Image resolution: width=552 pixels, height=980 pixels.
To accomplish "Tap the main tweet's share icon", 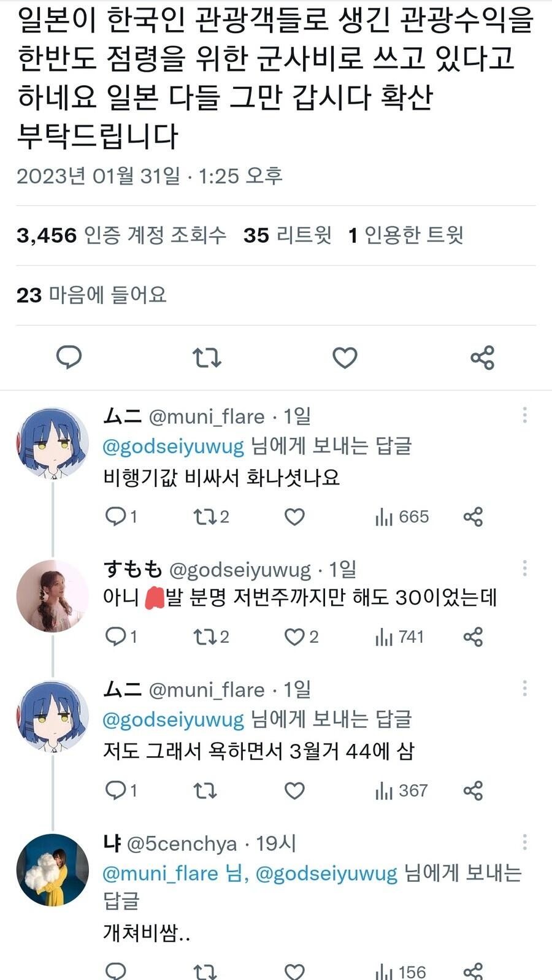I will (482, 357).
